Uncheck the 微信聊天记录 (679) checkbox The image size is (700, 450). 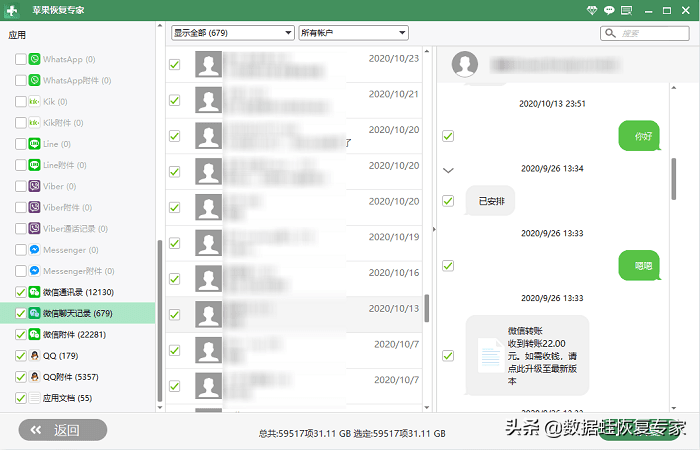21,313
